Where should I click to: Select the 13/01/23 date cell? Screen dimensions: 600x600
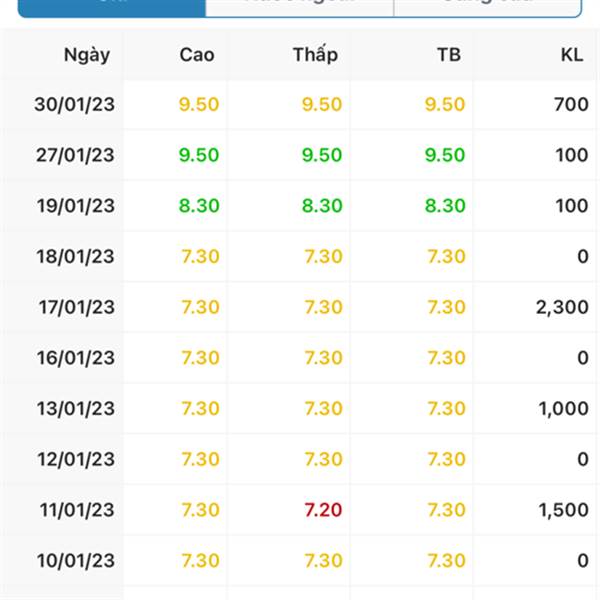pyautogui.click(x=75, y=409)
